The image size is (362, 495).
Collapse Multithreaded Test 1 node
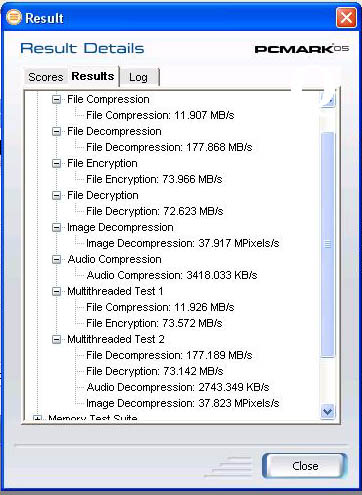coord(57,291)
